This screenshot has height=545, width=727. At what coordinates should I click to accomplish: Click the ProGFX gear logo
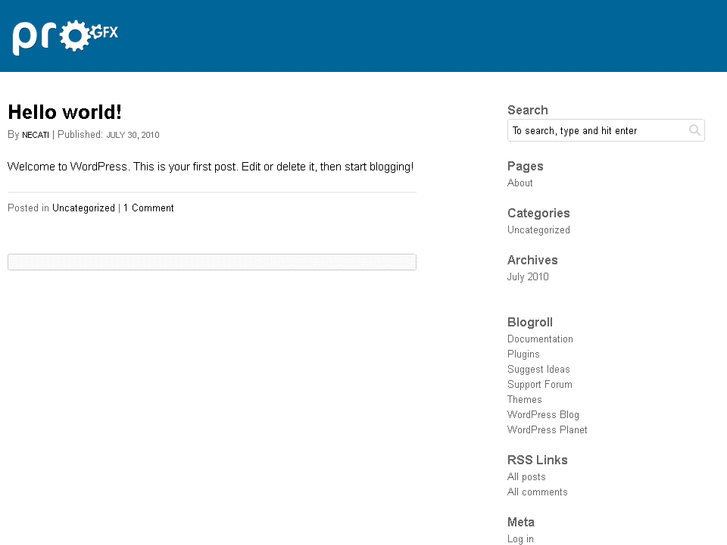click(65, 36)
